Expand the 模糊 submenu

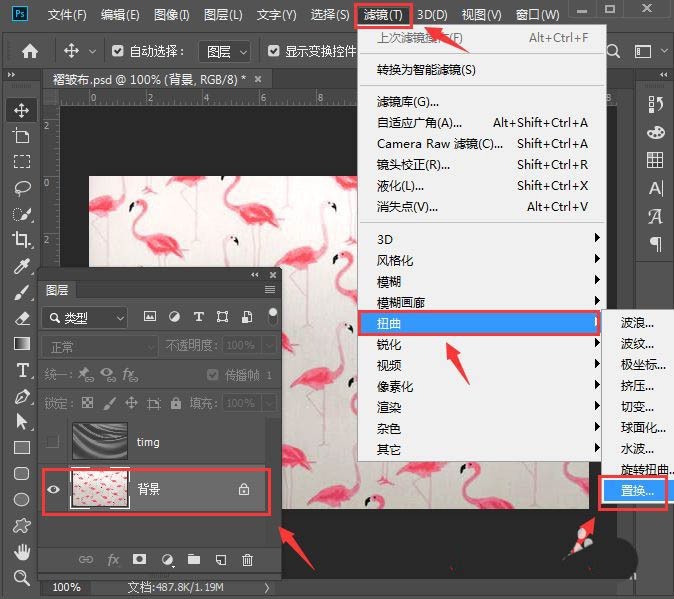tap(479, 281)
